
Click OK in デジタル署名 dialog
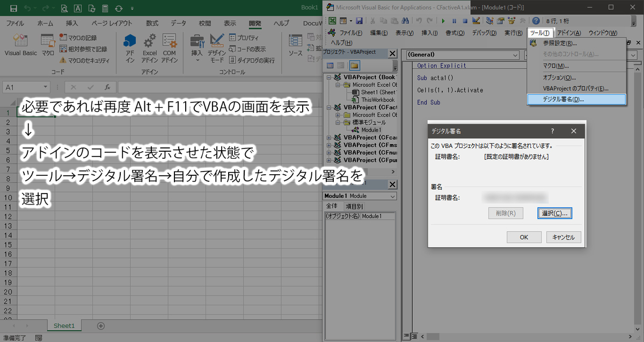[524, 237]
